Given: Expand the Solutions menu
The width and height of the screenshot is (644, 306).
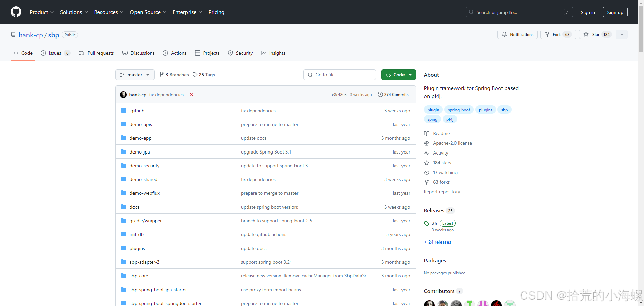Looking at the screenshot, I should click(x=74, y=12).
